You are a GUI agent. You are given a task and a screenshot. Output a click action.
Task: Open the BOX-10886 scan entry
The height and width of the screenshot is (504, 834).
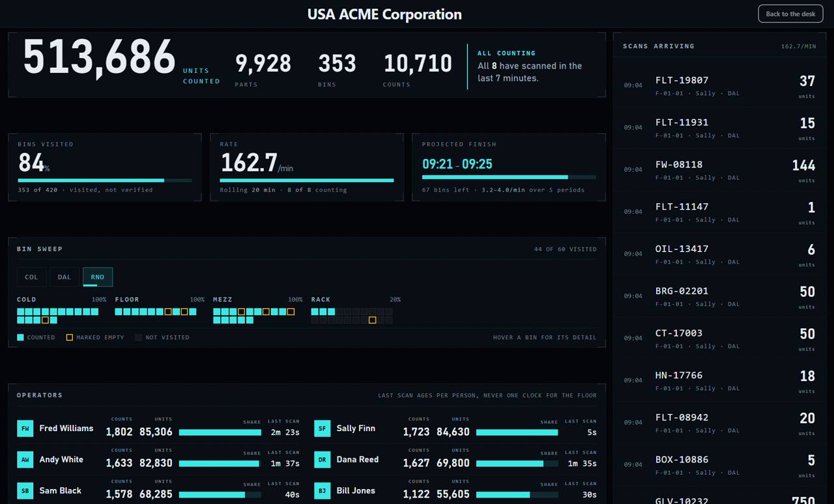(x=719, y=465)
